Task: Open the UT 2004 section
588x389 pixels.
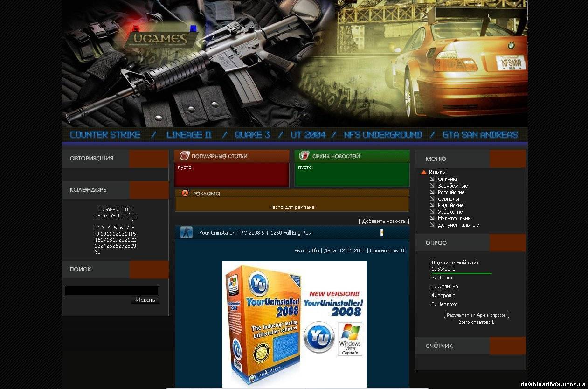Action: pos(308,135)
